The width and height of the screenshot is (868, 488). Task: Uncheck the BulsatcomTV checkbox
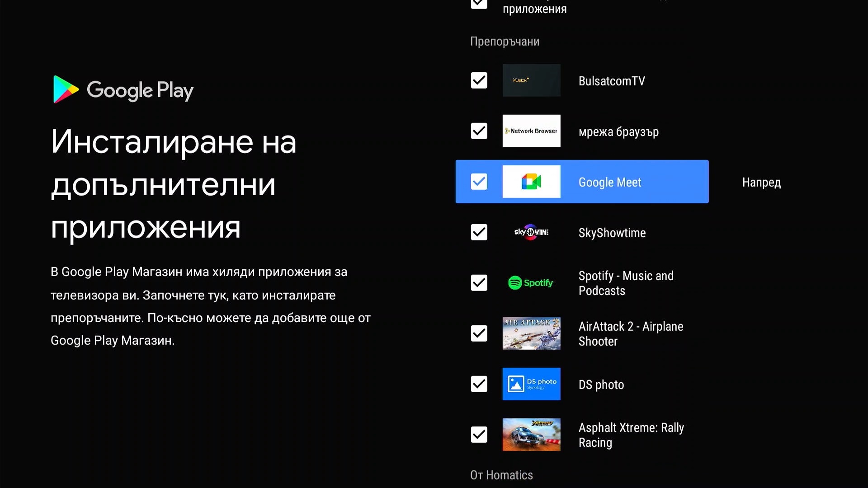tap(479, 80)
